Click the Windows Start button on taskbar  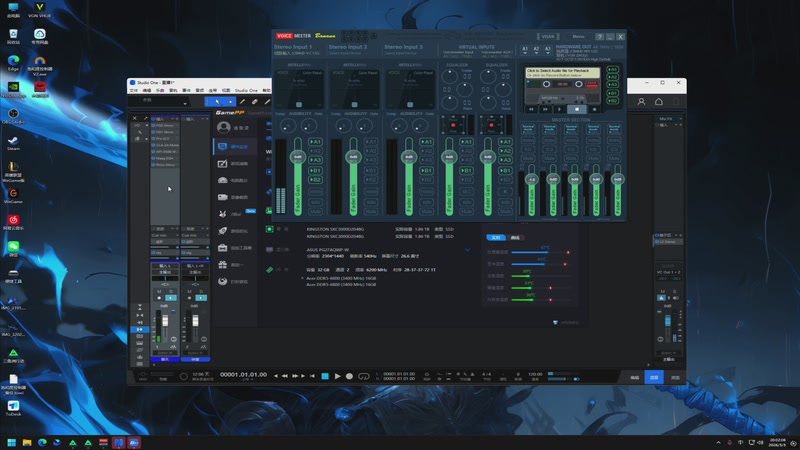tap(12, 442)
